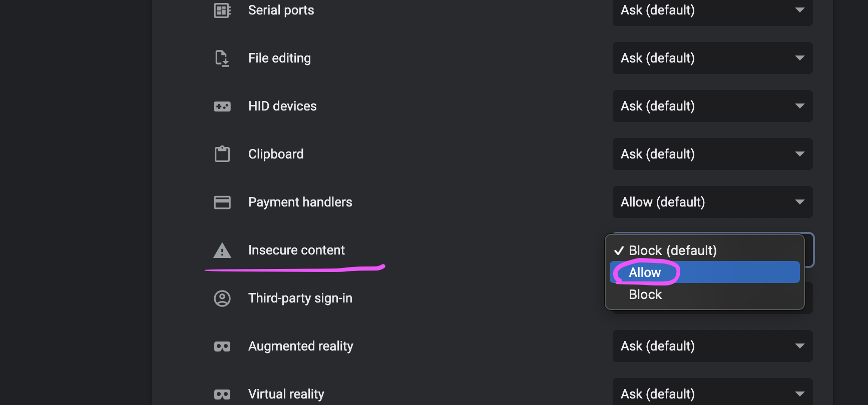The height and width of the screenshot is (405, 868).
Task: Click the Serial ports icon
Action: click(222, 10)
